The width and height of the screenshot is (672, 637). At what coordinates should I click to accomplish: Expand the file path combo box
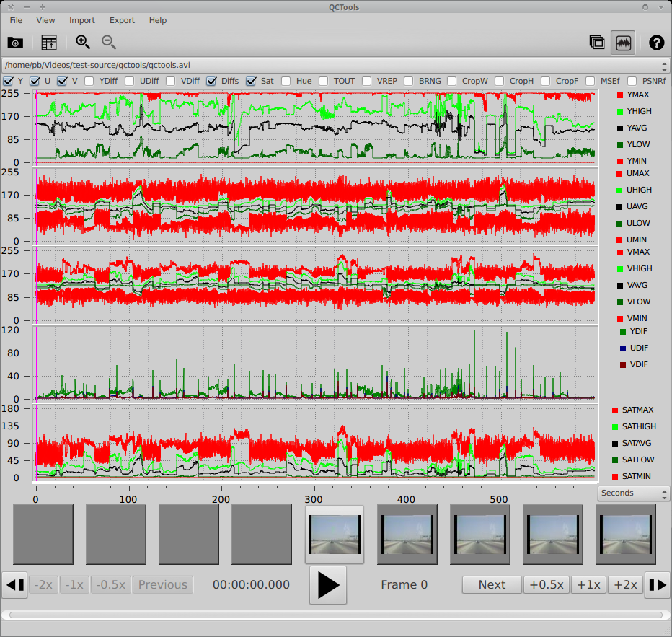(x=335, y=65)
